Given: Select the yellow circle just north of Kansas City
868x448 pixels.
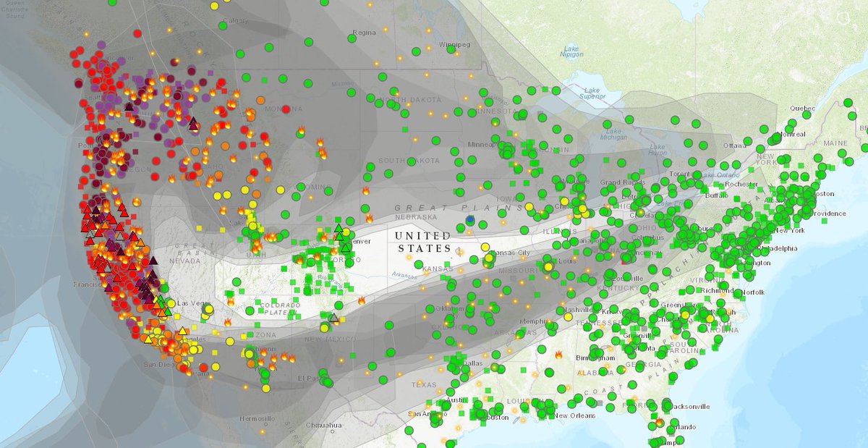Looking at the screenshot, I should [x=485, y=247].
